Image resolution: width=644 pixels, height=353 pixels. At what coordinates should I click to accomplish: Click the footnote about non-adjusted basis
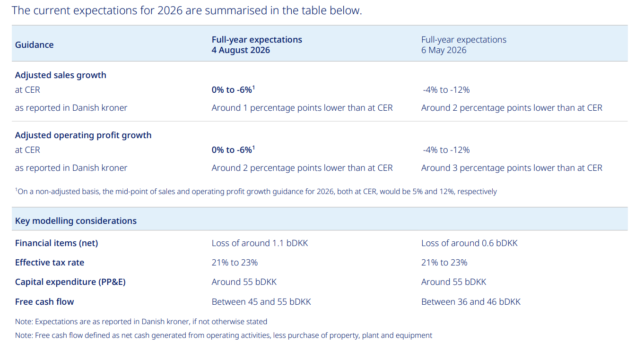coord(256,192)
